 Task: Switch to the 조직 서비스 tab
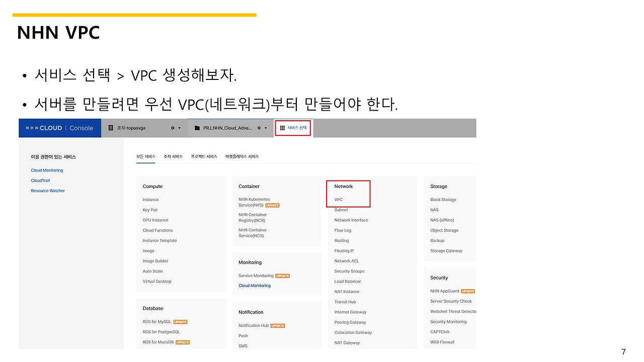[x=173, y=156]
